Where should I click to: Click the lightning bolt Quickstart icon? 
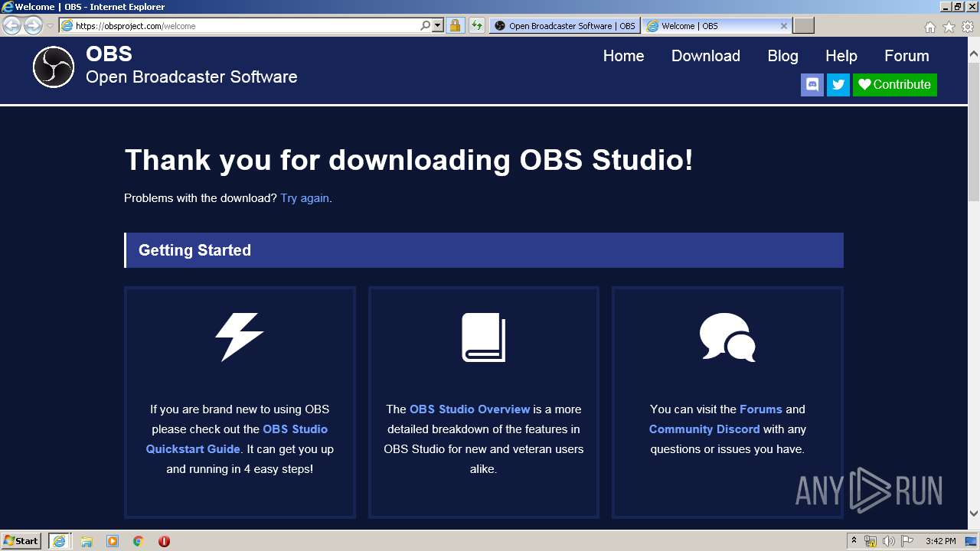pyautogui.click(x=240, y=337)
